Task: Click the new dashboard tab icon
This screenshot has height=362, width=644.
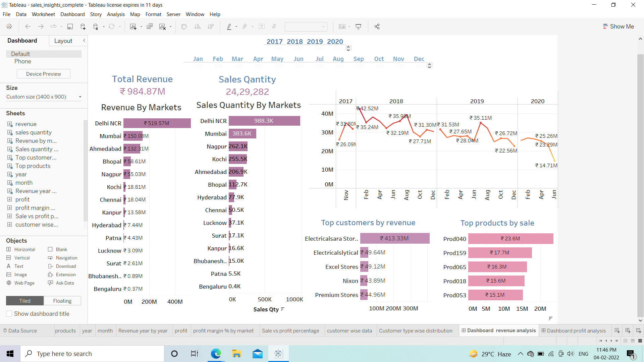Action: coord(628,330)
